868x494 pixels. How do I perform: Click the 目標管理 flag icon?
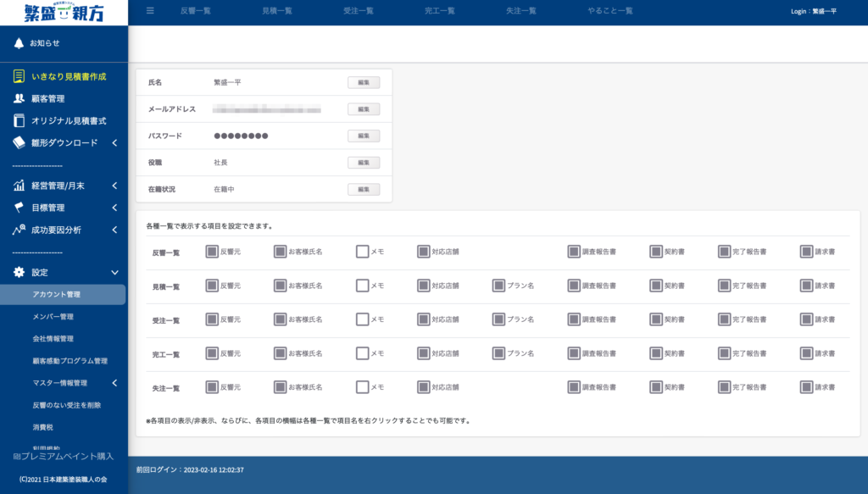(19, 208)
